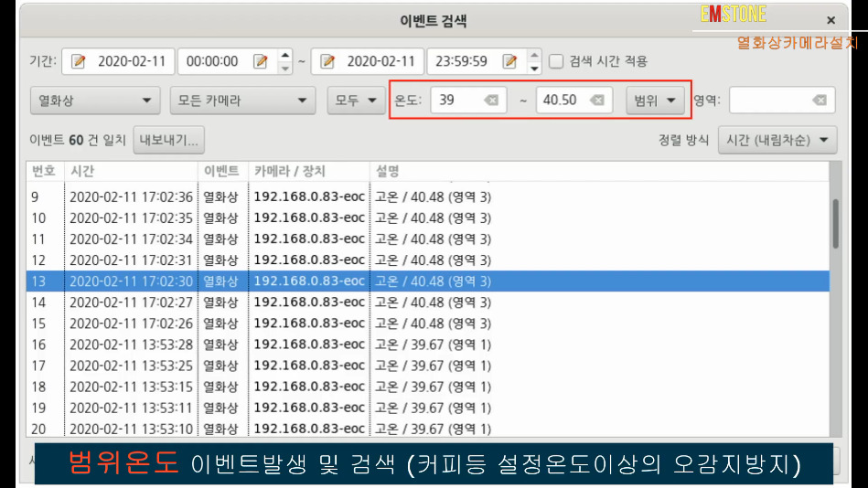Increase start time with up arrow
Screen dimensions: 868x488
tap(285, 56)
